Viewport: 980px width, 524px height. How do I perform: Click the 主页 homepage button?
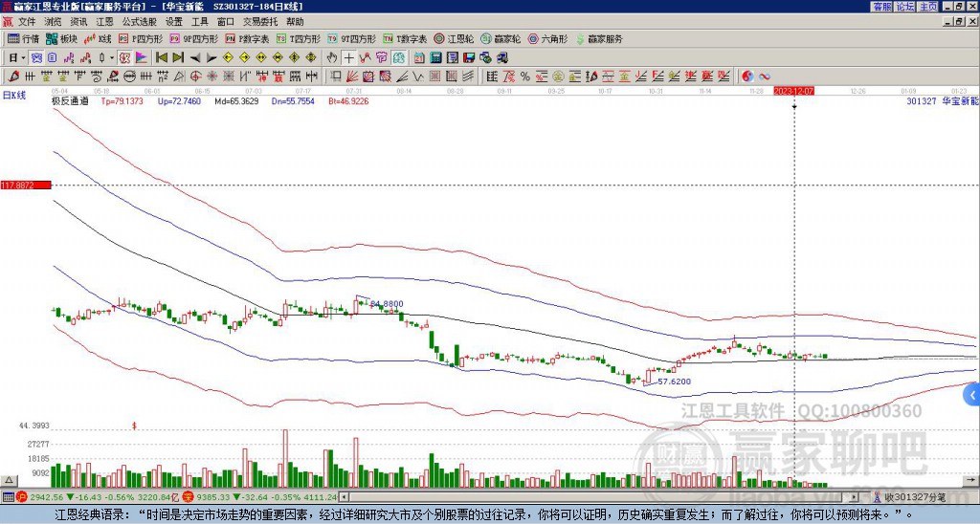(927, 7)
